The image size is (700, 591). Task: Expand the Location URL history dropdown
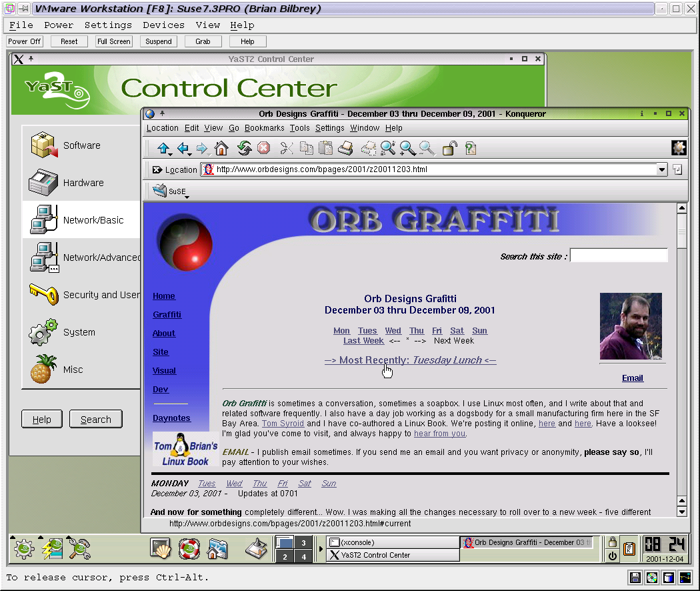[662, 169]
